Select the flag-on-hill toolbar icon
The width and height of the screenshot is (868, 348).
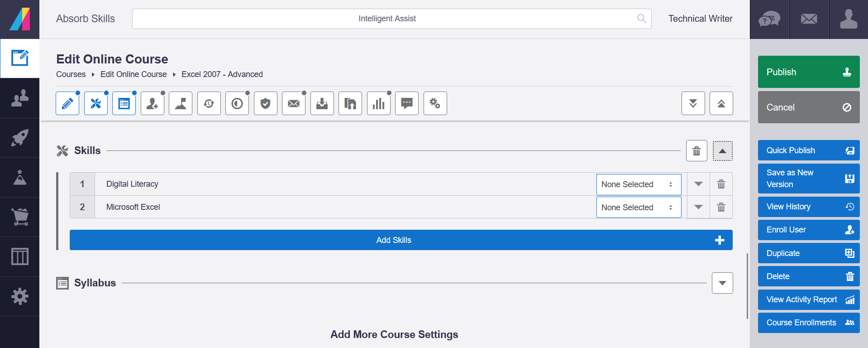point(181,103)
